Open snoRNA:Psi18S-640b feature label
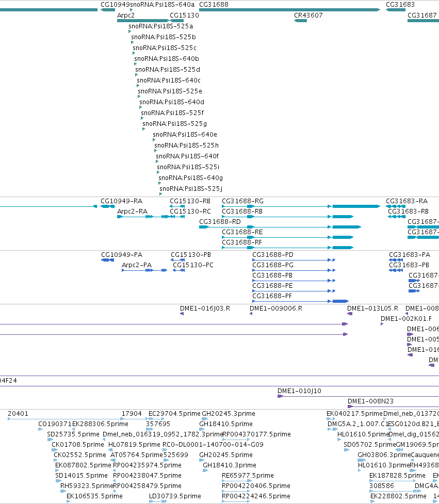The height and width of the screenshot is (504, 439). tap(167, 58)
